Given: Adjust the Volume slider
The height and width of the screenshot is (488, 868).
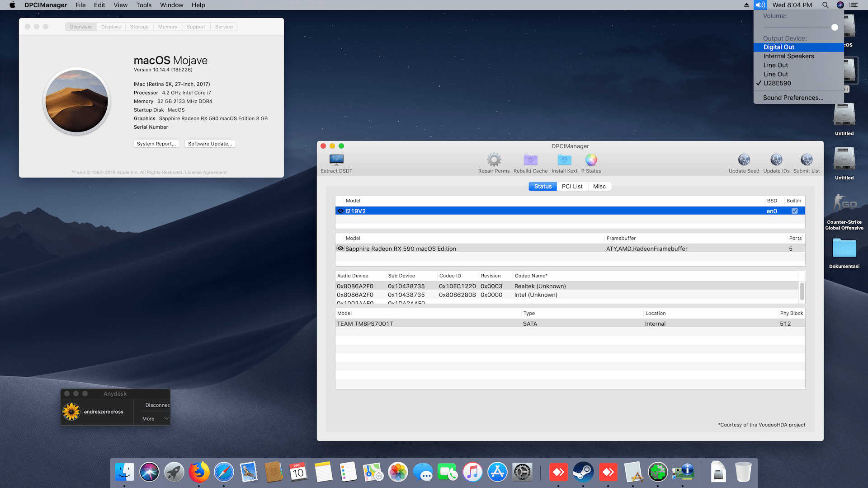Looking at the screenshot, I should tap(835, 27).
